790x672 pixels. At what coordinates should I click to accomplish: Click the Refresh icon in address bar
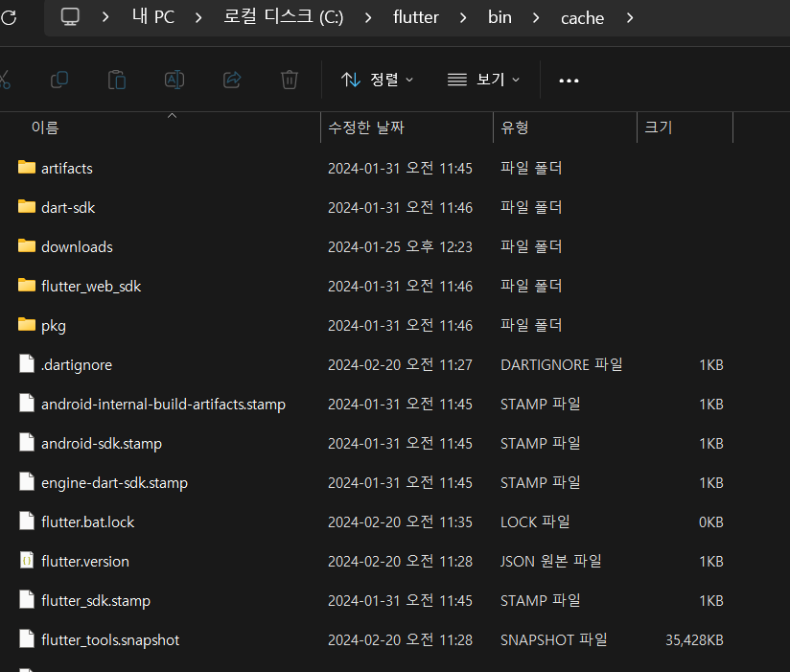pos(9,17)
